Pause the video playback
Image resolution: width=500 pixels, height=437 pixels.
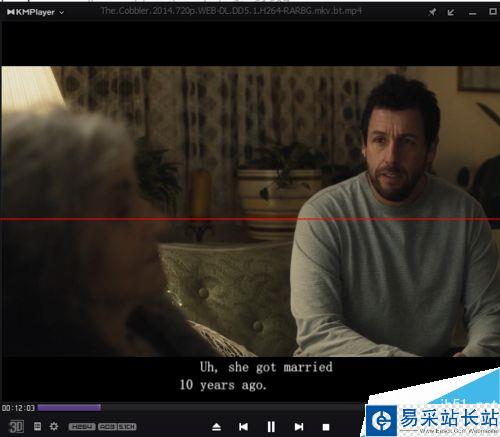tap(271, 427)
